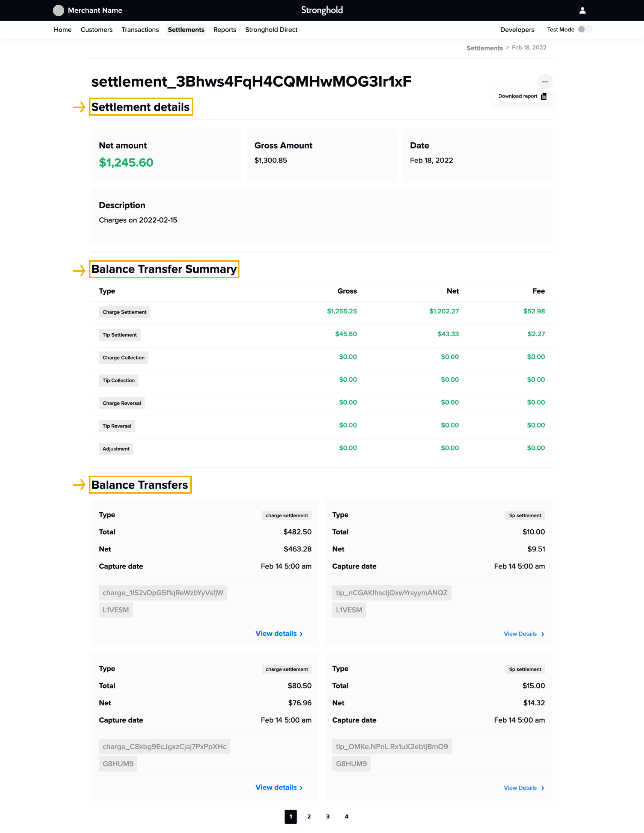Expand View details for the $80.50 charge settlement
Image resolution: width=644 pixels, height=833 pixels.
point(279,787)
